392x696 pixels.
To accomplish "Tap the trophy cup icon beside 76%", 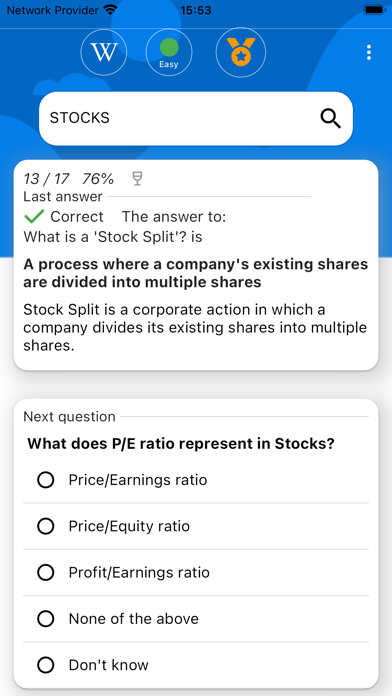I will click(x=137, y=179).
